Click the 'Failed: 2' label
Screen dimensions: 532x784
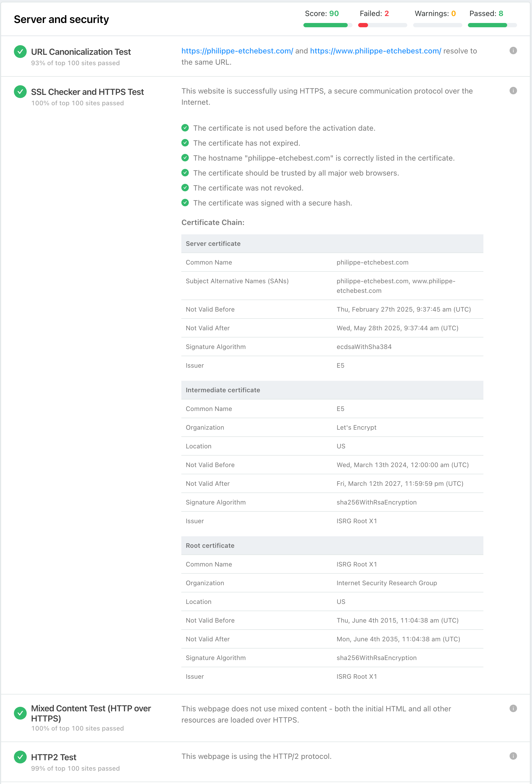coord(374,13)
